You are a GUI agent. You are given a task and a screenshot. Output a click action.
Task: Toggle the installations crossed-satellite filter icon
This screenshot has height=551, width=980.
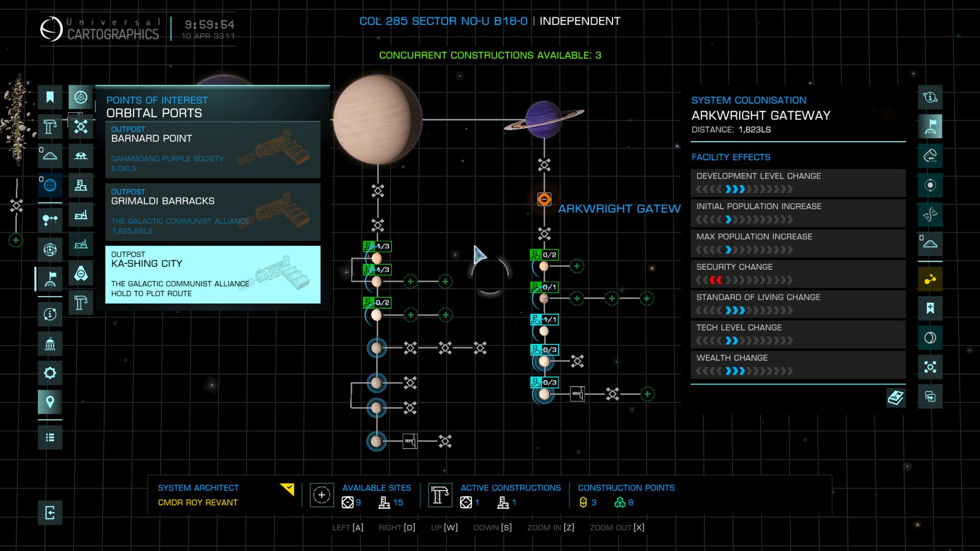tap(81, 127)
